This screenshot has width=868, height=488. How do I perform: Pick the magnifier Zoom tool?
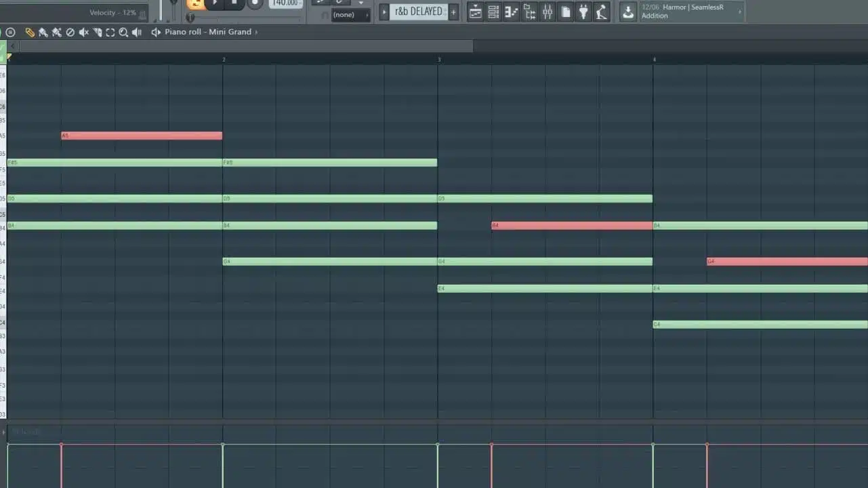pyautogui.click(x=123, y=32)
